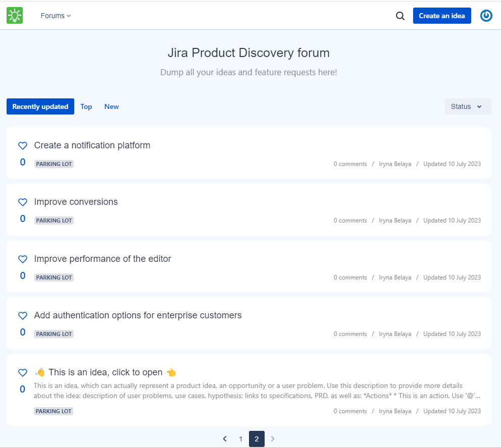The image size is (501, 448).
Task: Like 'Improve conversions' with heart icon
Action: (23, 202)
